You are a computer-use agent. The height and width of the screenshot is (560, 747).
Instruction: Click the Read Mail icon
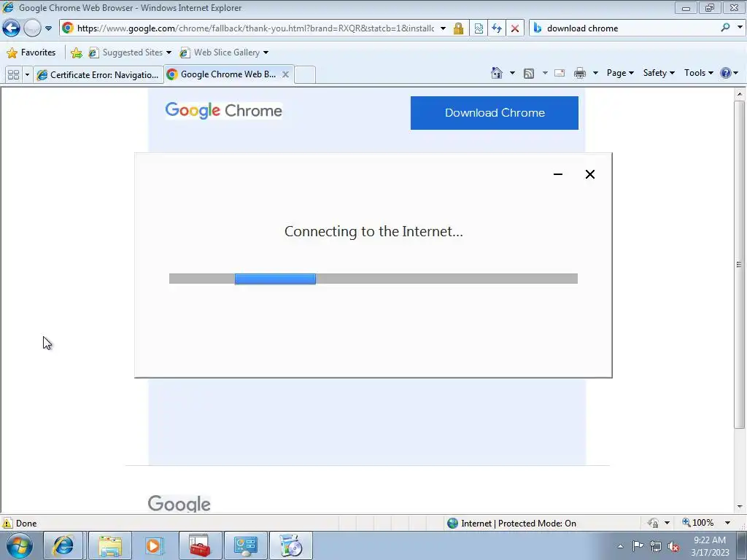560,73
